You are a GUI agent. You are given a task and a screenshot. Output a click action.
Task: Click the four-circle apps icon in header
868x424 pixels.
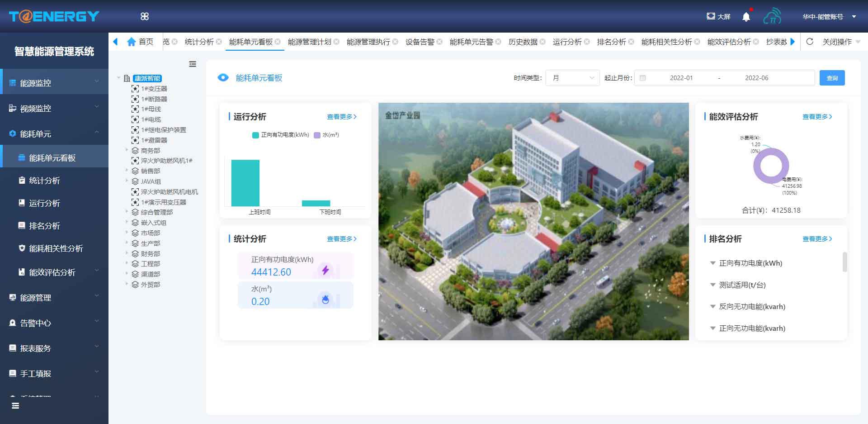coord(145,16)
